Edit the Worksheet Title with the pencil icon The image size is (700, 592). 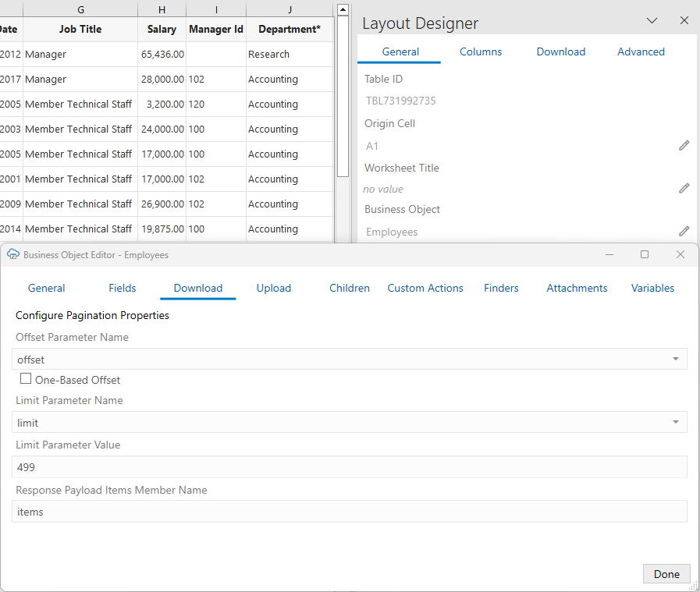[684, 187]
